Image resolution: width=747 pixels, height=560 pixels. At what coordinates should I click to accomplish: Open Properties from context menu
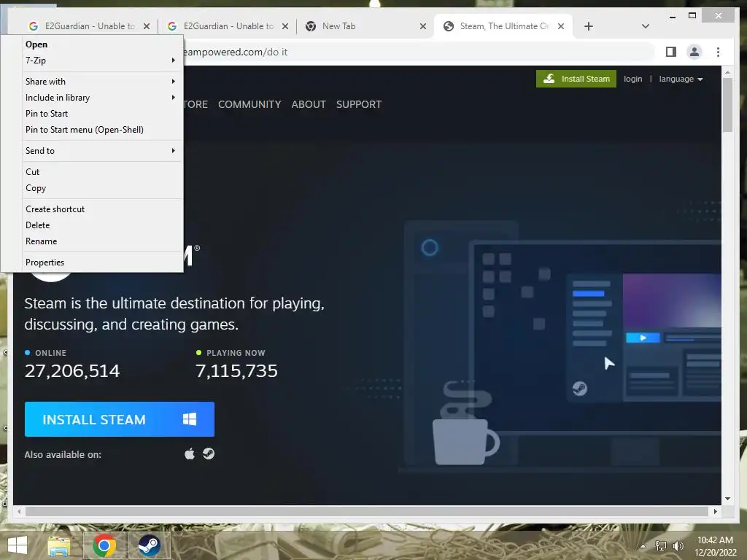[102, 262]
